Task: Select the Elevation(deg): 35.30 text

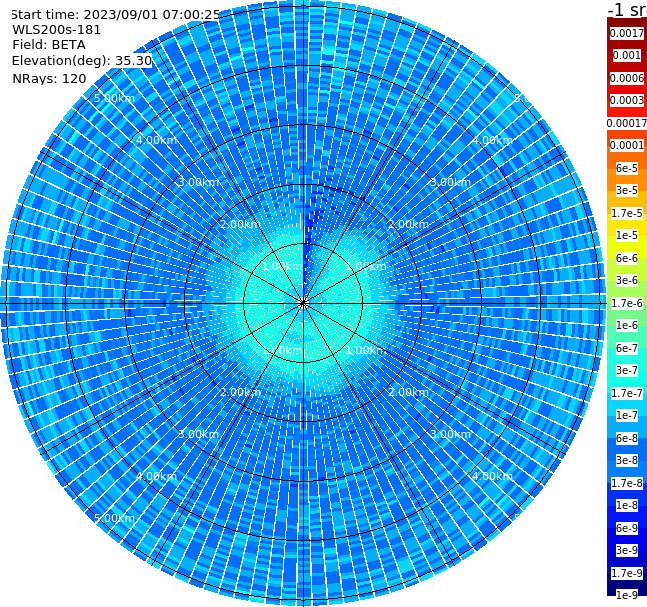Action: tap(82, 61)
